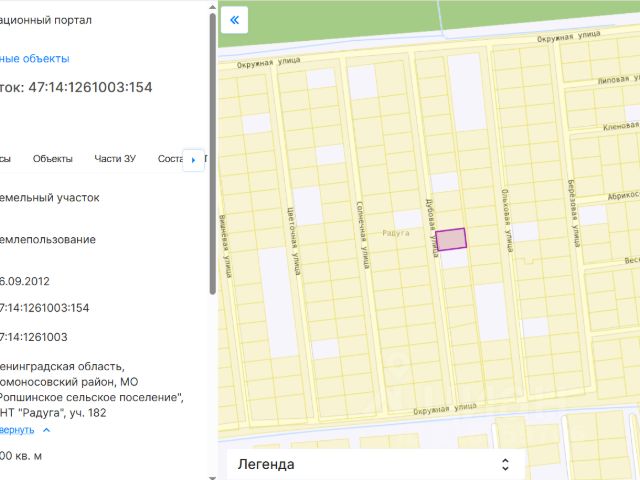
Task: Click the 'Берёзовая улица' street label
Action: (x=573, y=213)
